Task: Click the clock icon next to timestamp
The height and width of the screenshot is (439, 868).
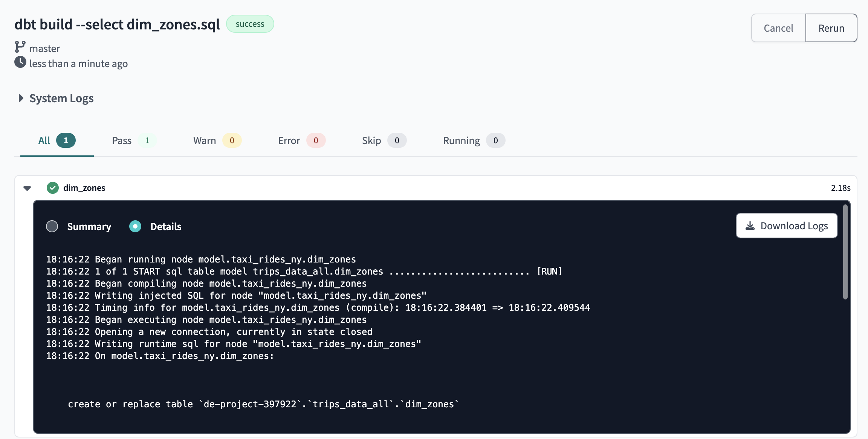Action: [x=20, y=62]
